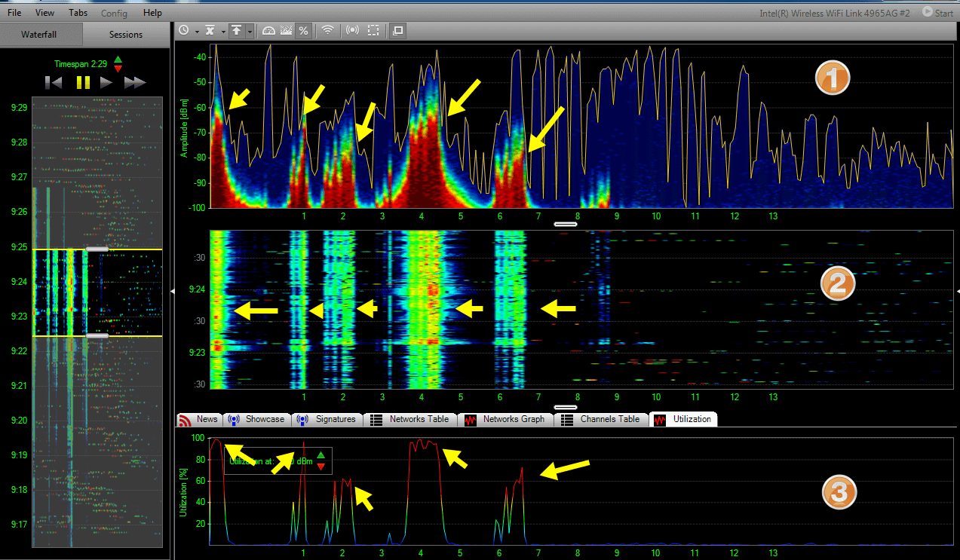Pause the waterfall playback
The width and height of the screenshot is (960, 560).
84,82
